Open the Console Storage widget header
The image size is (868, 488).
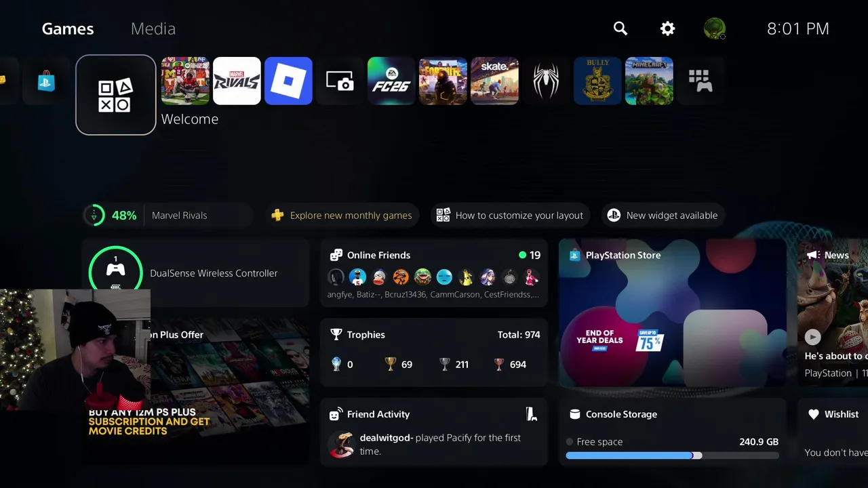click(621, 414)
